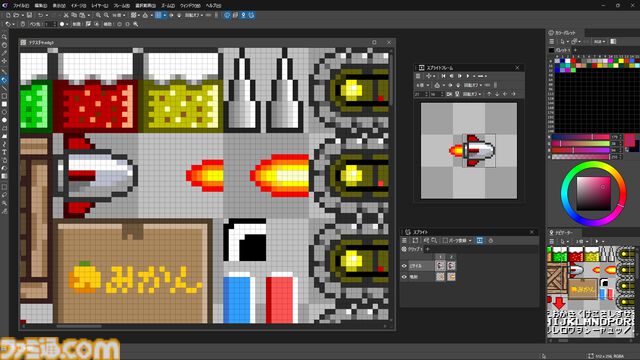Jump to first frame in Sprite Frame panel
This screenshot has height=360, width=640.
pyautogui.click(x=443, y=76)
